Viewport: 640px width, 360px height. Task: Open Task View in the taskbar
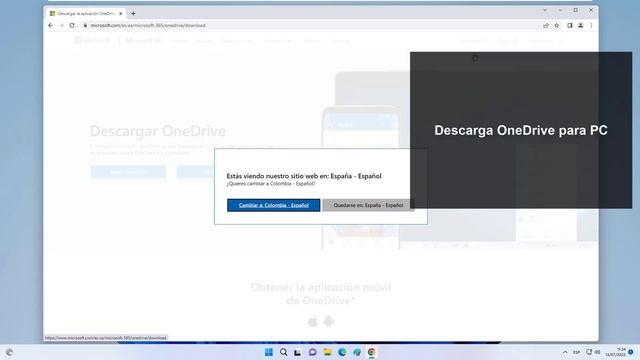click(298, 352)
